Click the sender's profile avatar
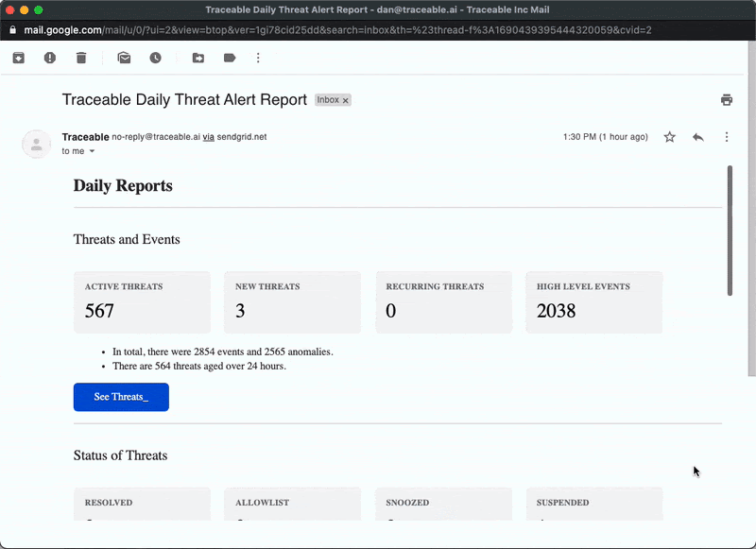This screenshot has width=756, height=549. pos(36,144)
